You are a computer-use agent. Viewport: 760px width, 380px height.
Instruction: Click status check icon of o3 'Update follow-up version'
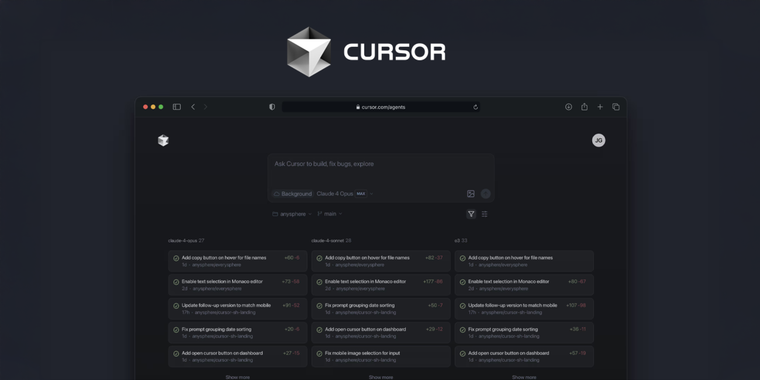(x=462, y=306)
